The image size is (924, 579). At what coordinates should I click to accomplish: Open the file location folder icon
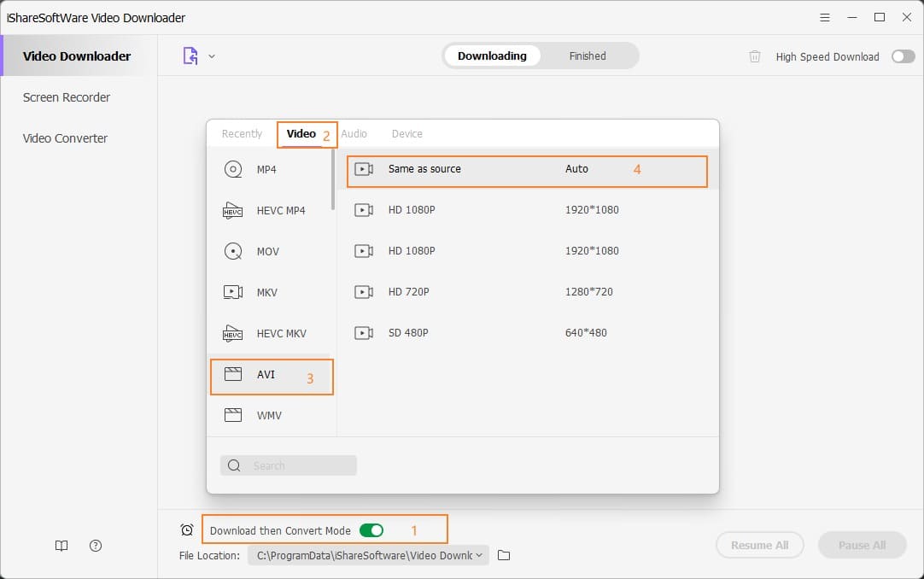pyautogui.click(x=504, y=555)
